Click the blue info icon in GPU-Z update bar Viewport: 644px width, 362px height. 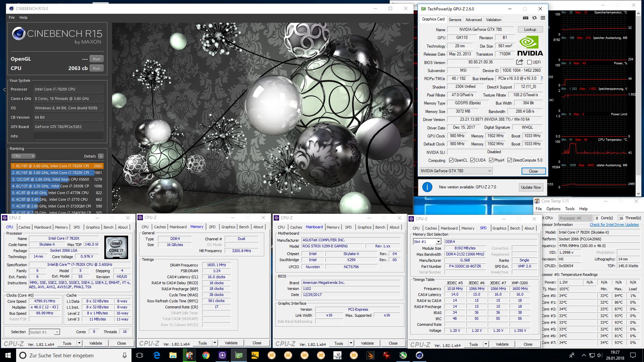pyautogui.click(x=427, y=187)
